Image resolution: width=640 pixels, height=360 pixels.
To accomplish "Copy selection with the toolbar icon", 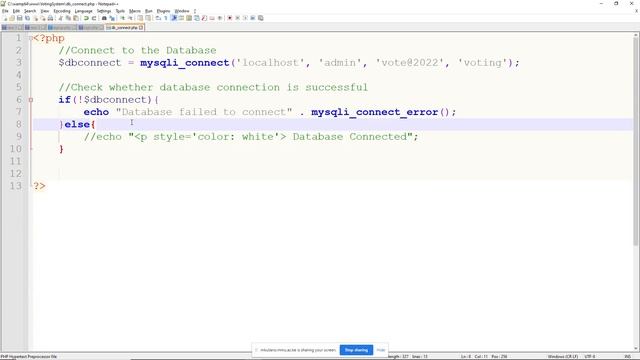I will tap(68, 18).
